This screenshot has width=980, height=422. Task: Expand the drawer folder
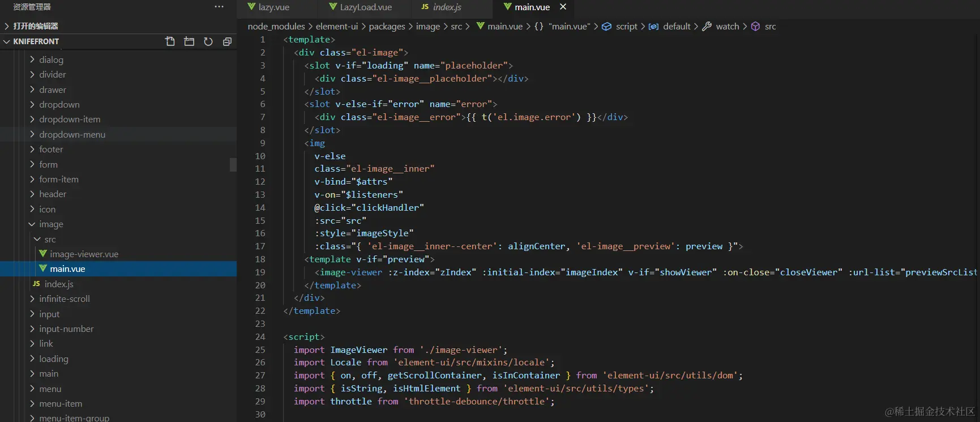(x=52, y=89)
